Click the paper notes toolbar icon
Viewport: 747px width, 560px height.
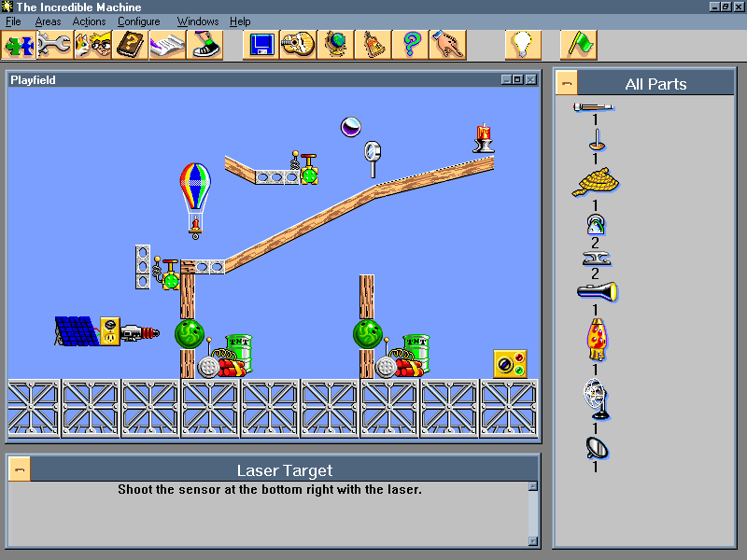(x=167, y=45)
